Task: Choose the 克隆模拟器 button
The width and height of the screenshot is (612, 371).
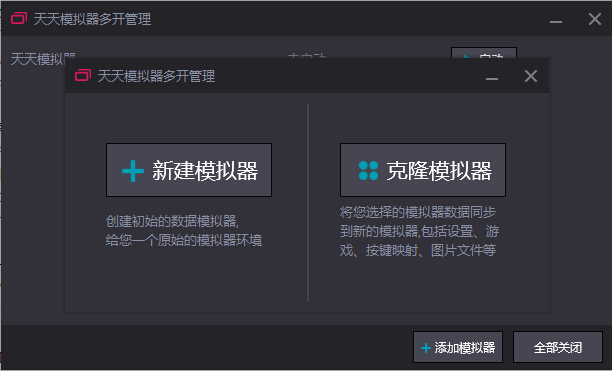Action: (x=423, y=170)
